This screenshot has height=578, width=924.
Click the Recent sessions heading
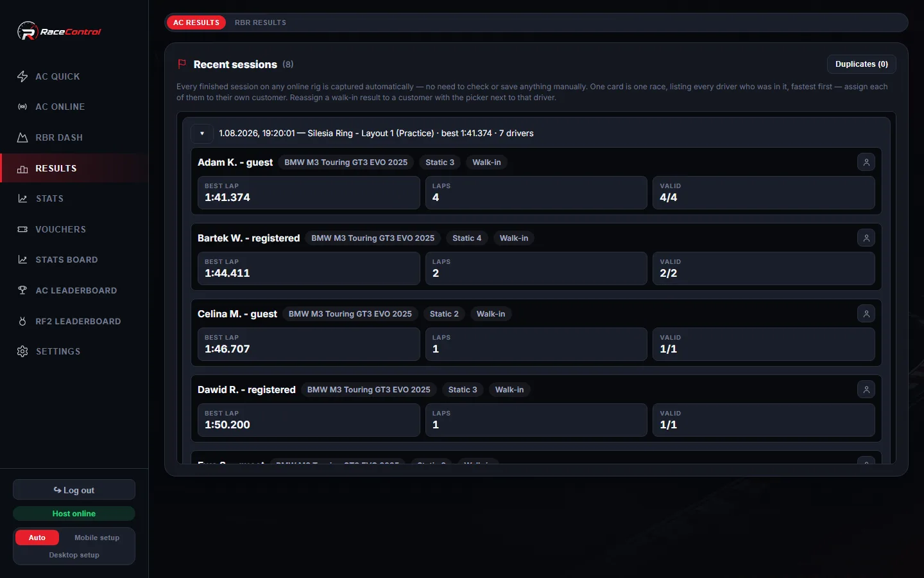[x=235, y=64]
